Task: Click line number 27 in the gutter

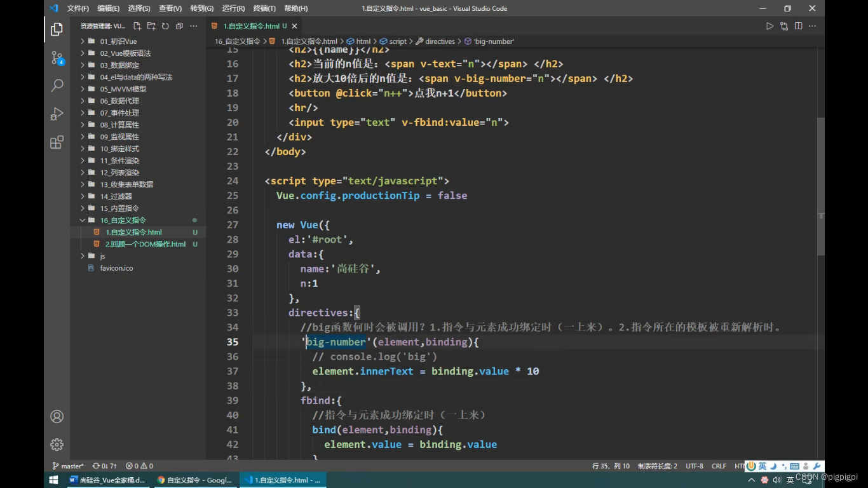Action: [232, 225]
